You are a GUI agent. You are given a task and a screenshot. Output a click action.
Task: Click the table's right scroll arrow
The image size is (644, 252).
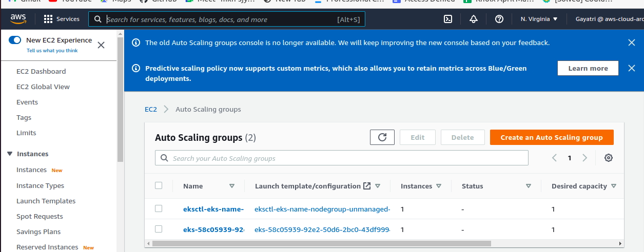(x=620, y=243)
